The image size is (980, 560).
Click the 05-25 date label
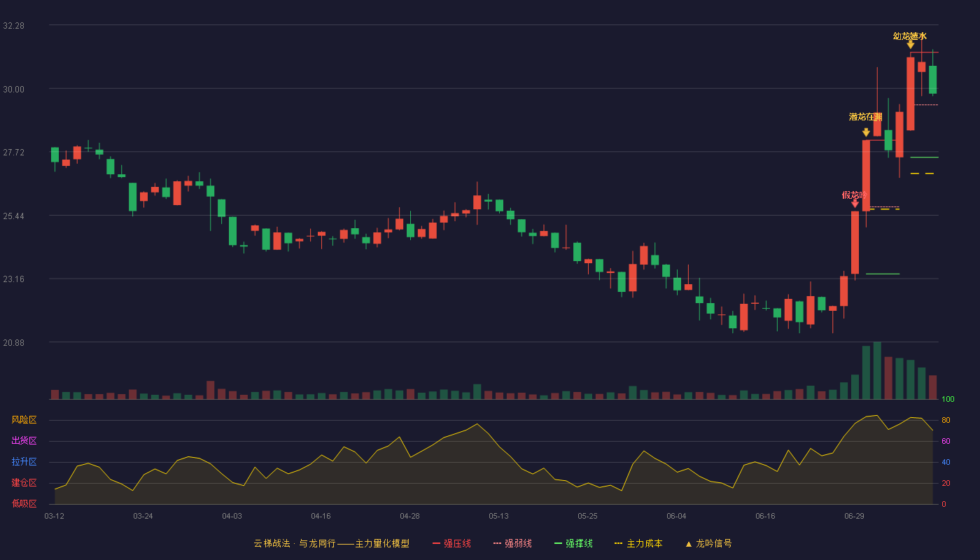pos(587,516)
